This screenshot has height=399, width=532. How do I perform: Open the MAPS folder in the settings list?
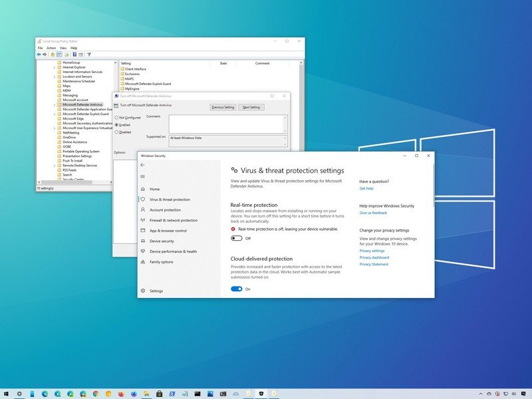[127, 78]
